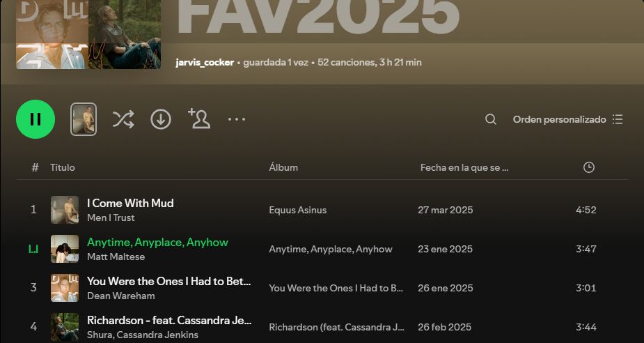
Task: Sort tracks by duration clock icon
Action: click(589, 167)
